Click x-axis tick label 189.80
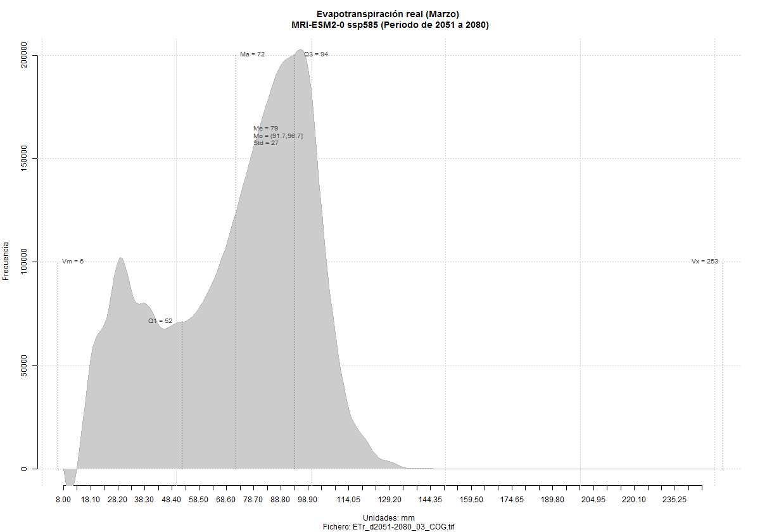The width and height of the screenshot is (760, 532). 552,500
